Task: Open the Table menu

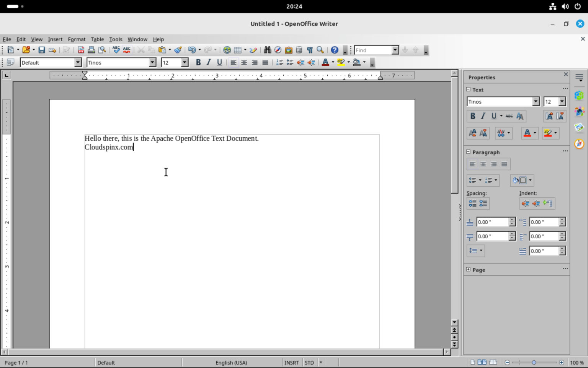Action: [x=97, y=39]
